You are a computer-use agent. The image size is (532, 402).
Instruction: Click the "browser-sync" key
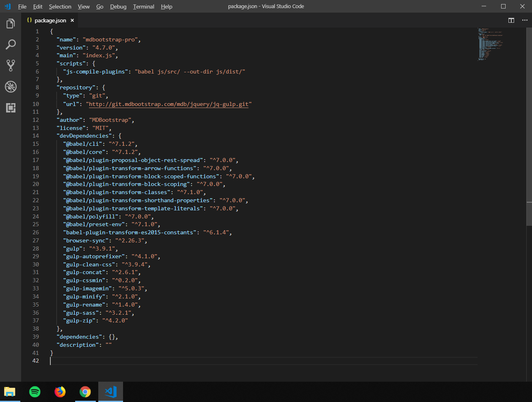(86, 240)
